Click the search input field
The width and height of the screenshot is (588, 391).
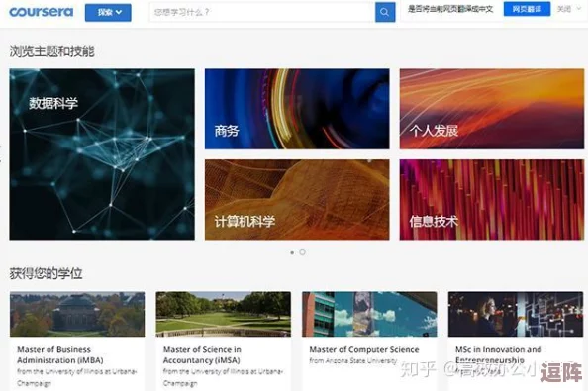262,12
